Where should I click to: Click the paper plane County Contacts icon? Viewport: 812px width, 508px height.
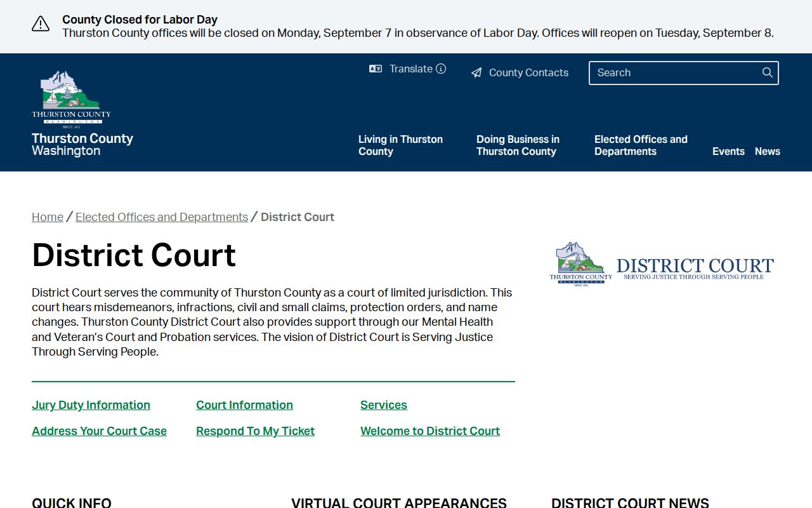[476, 73]
